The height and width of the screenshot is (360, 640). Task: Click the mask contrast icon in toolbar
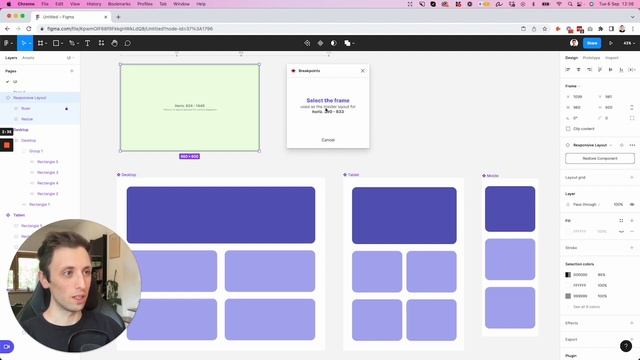coord(334,43)
